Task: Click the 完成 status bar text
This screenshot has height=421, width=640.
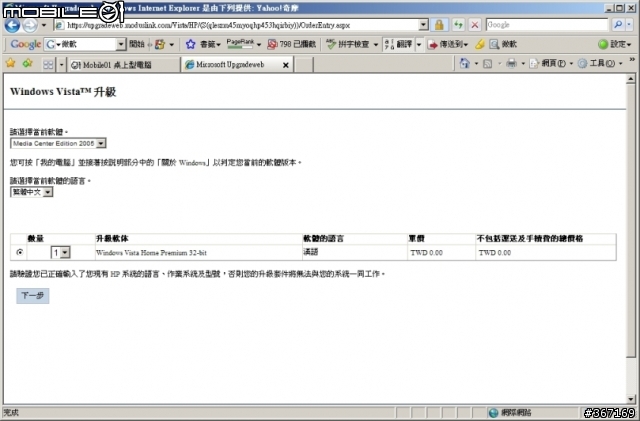Action: coord(11,413)
